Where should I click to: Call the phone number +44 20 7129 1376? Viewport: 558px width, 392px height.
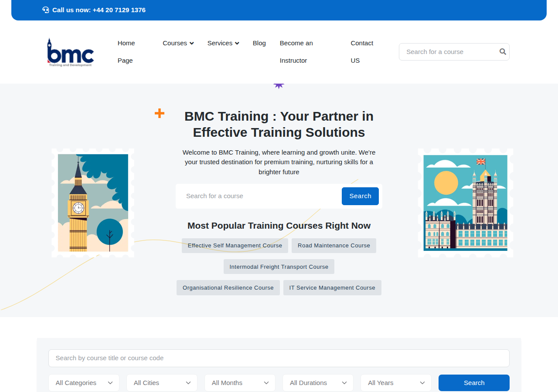click(119, 10)
